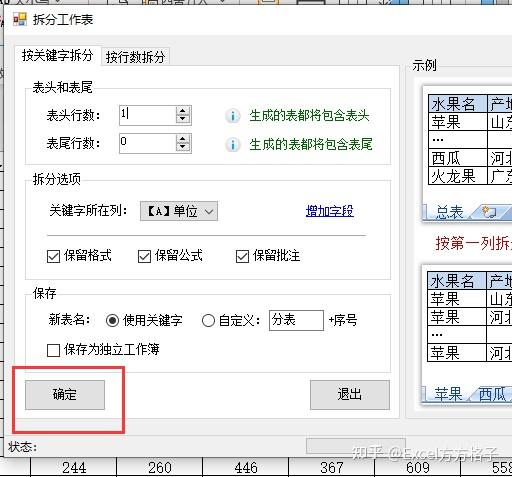Click the info icon beside 生成的表都将包含表尾

(233, 145)
